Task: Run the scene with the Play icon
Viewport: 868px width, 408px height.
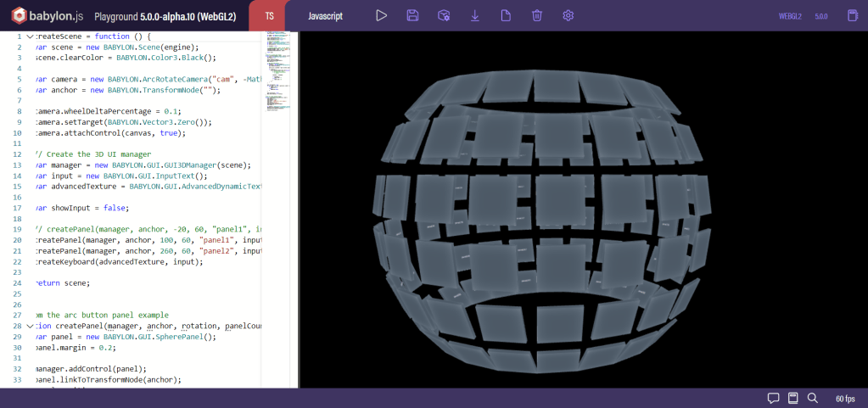Action: click(381, 16)
